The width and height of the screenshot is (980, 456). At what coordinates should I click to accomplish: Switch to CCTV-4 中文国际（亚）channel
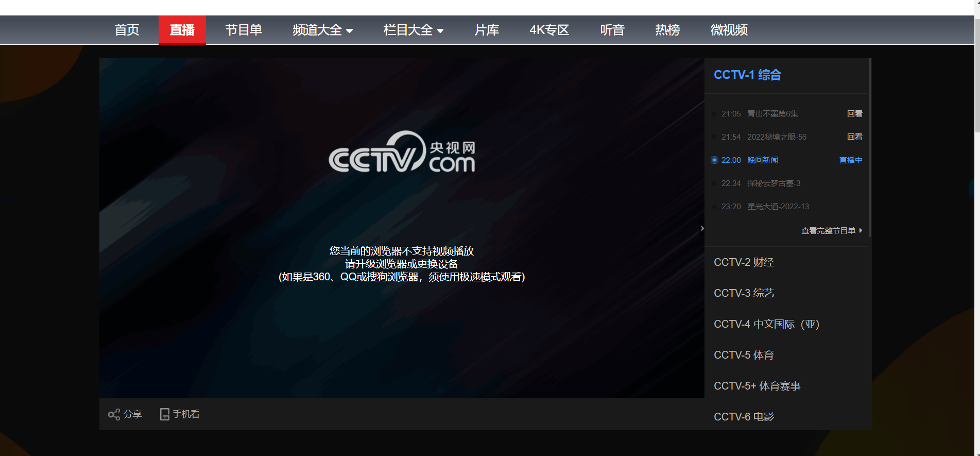[766, 324]
